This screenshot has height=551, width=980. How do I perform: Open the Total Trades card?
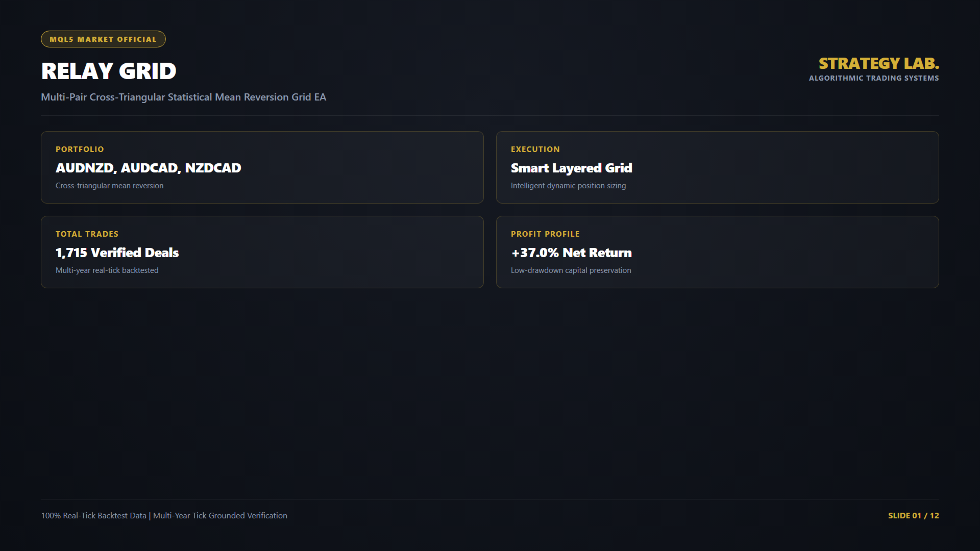point(262,252)
